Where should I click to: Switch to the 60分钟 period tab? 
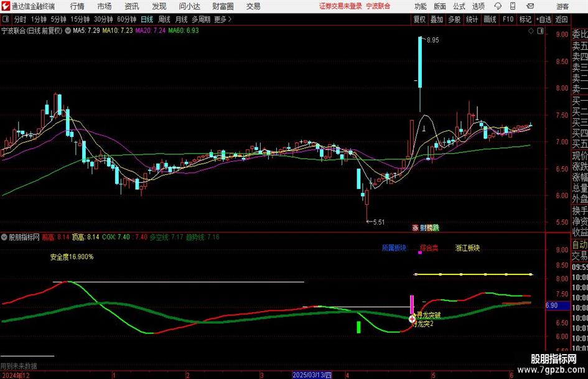click(x=127, y=19)
